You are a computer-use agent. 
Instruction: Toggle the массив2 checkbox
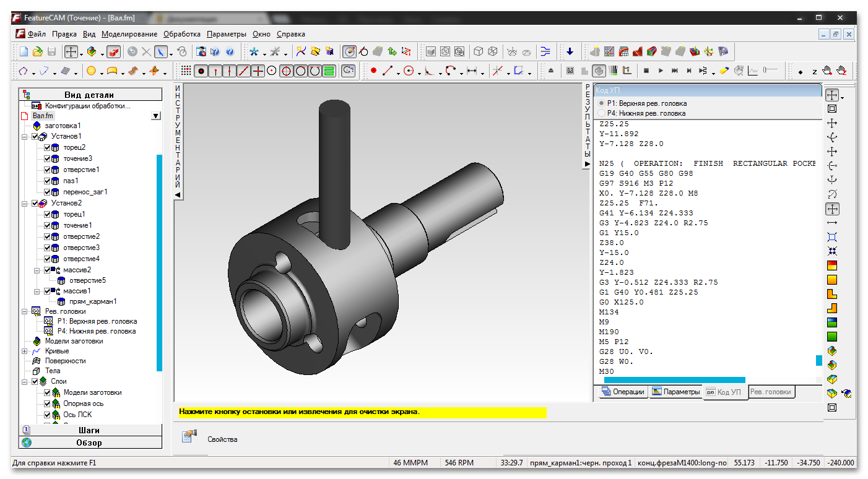tap(47, 270)
